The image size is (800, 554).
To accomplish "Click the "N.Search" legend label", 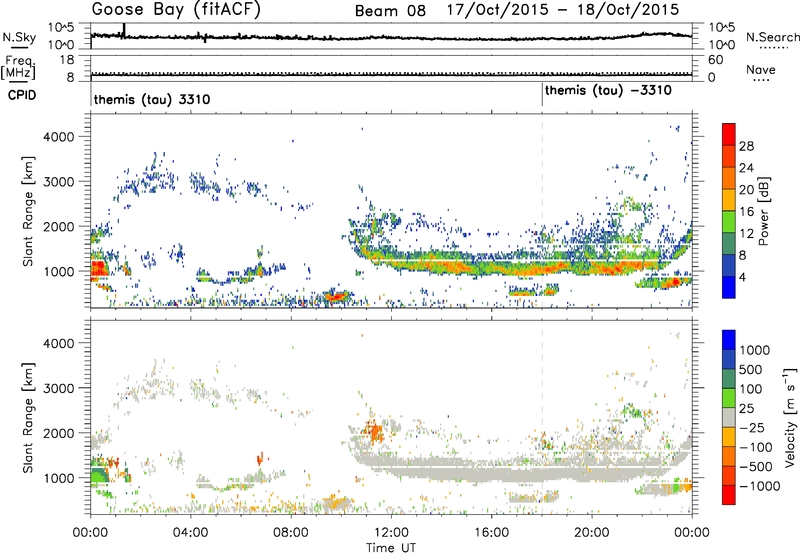I will (772, 37).
